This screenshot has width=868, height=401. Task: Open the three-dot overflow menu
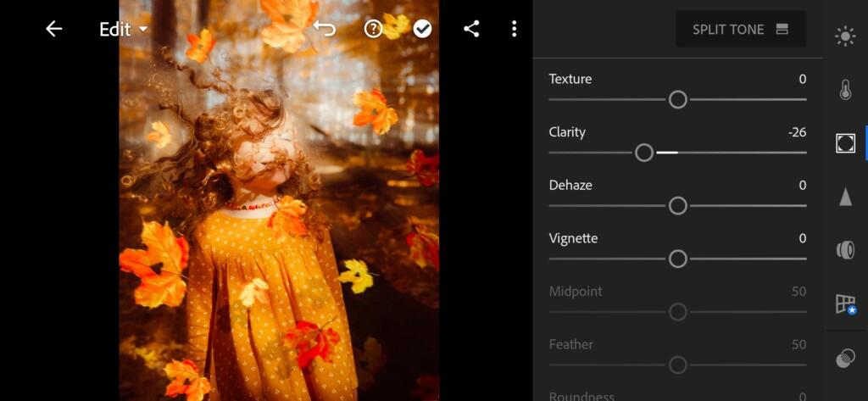(x=515, y=29)
